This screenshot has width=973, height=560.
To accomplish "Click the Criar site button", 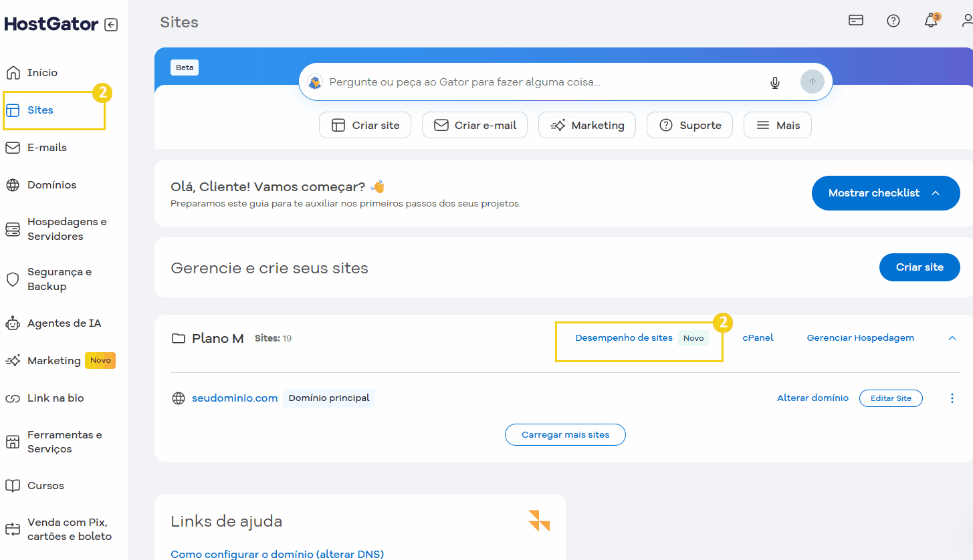I will [x=919, y=267].
